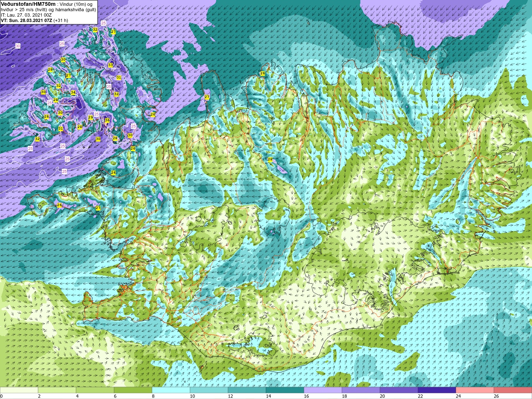
Task: Click the white contour label 30
Action: pyautogui.click(x=18, y=46)
